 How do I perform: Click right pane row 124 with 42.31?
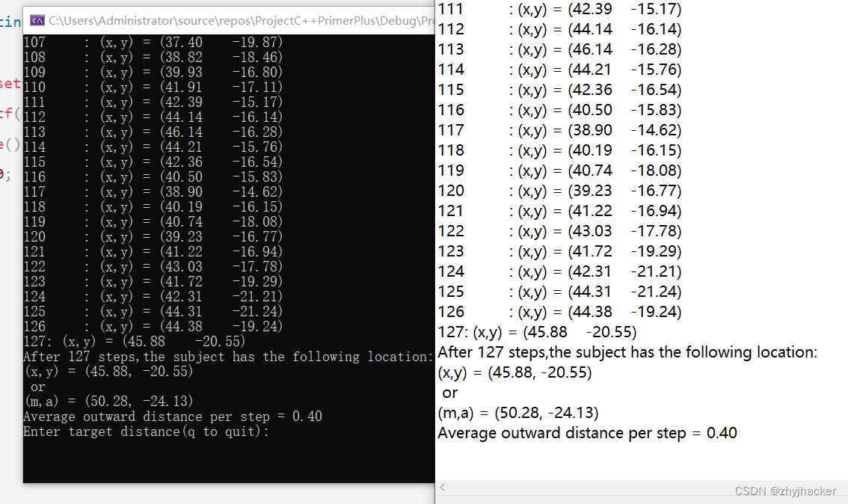(x=560, y=271)
